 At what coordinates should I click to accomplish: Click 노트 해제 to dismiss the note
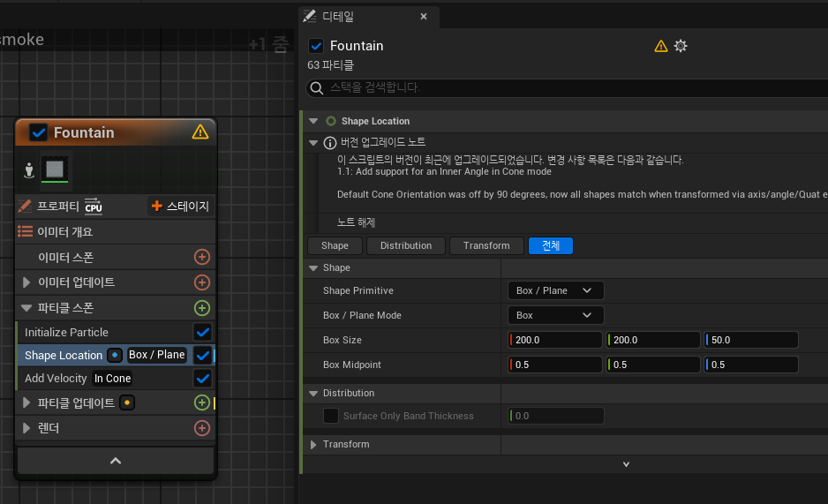(x=356, y=222)
